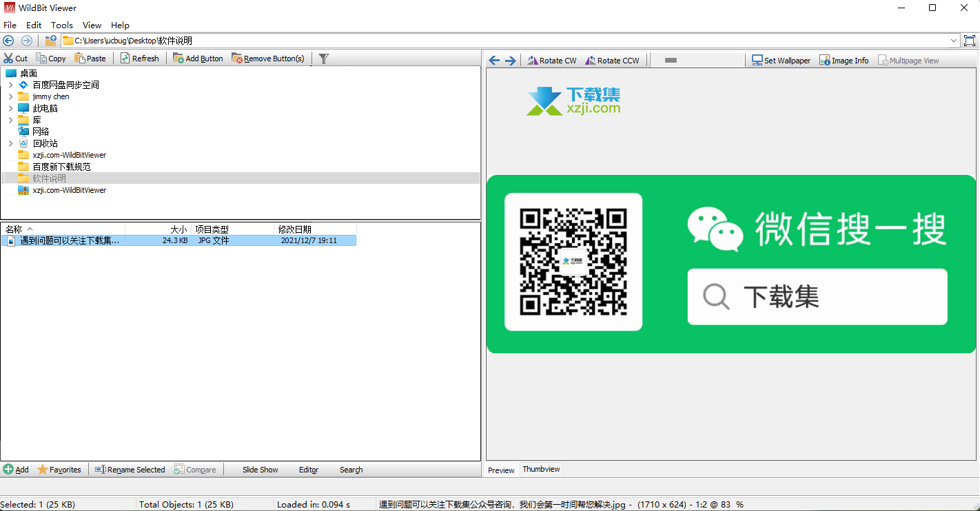This screenshot has width=980, height=511.
Task: Click Rename Selected
Action: click(x=130, y=470)
